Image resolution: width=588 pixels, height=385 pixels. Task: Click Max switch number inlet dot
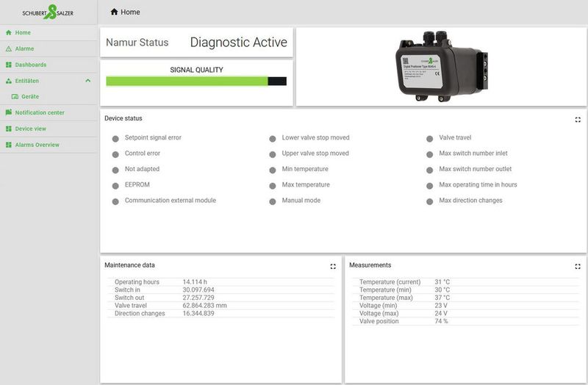click(x=430, y=154)
